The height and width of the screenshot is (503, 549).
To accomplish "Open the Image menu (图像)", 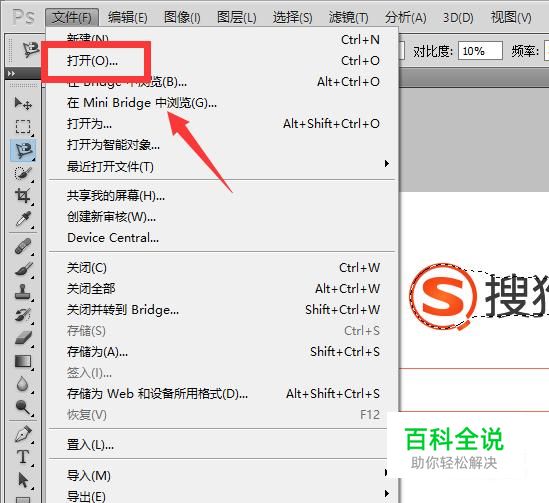I will 182,17.
